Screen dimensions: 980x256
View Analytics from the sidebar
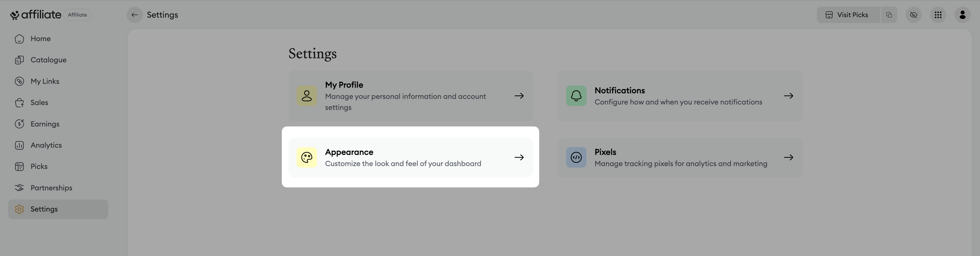point(46,145)
